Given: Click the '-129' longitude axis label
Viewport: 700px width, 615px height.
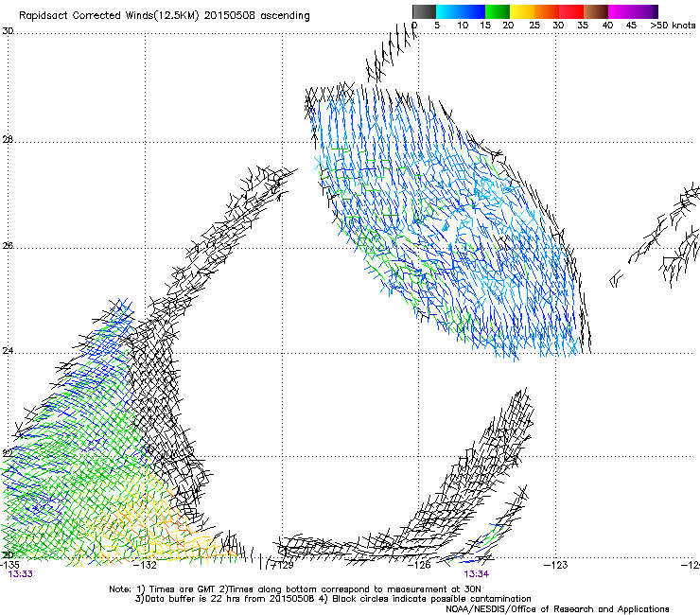Looking at the screenshot, I should tap(283, 565).
